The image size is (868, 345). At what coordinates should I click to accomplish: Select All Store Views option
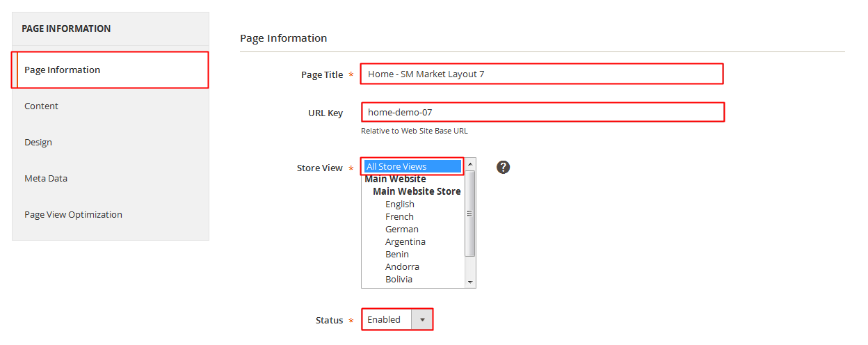[413, 166]
